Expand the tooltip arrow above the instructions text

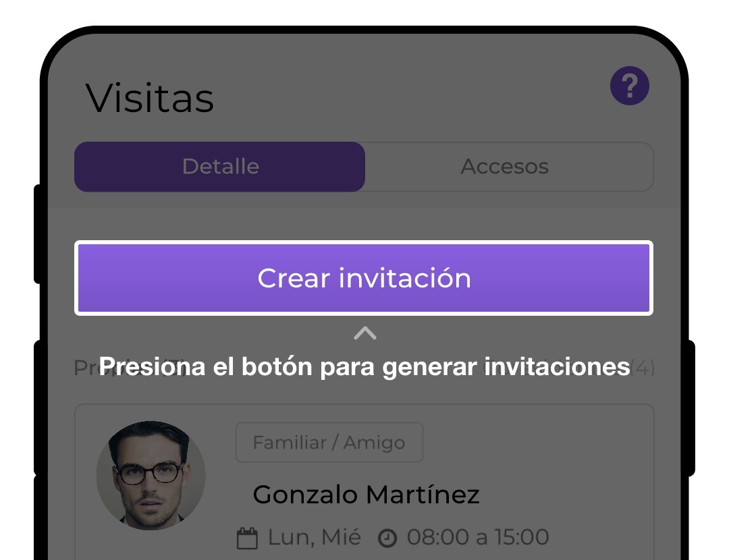[x=365, y=333]
